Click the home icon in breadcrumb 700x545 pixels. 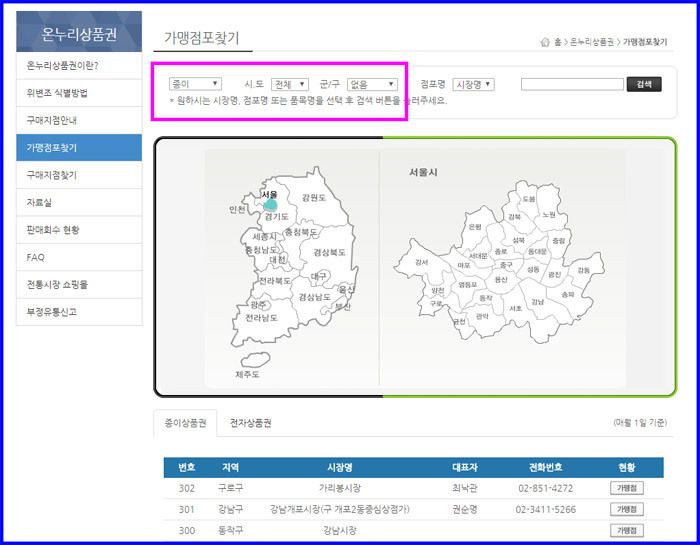[x=545, y=42]
